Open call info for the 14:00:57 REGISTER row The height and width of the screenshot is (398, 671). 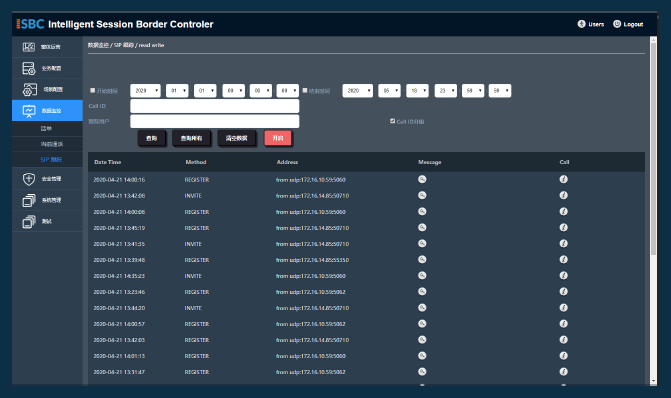564,324
